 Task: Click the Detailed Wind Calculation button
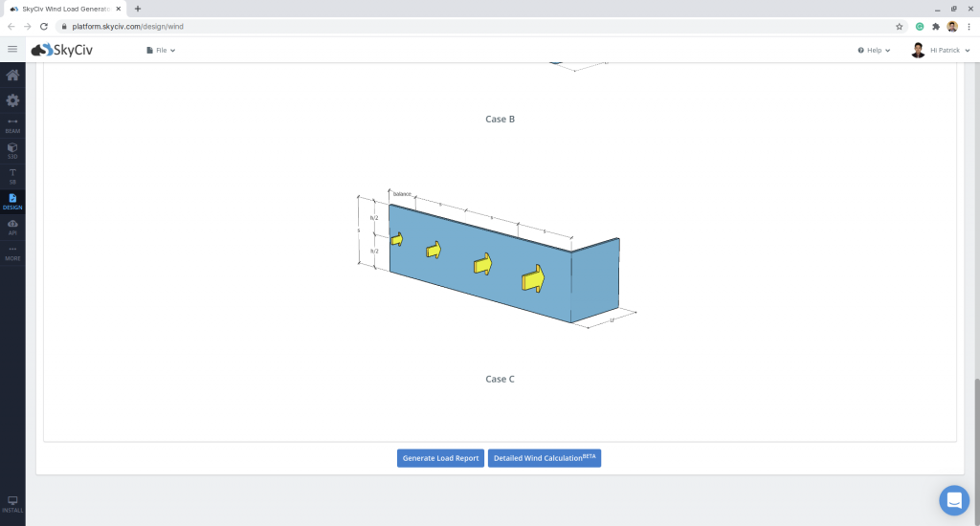click(544, 458)
